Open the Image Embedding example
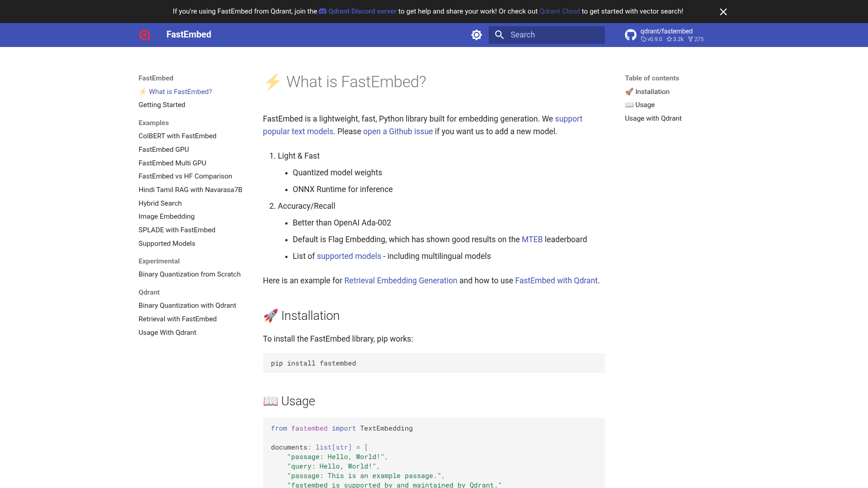Viewport: 868px width, 488px height. (166, 216)
